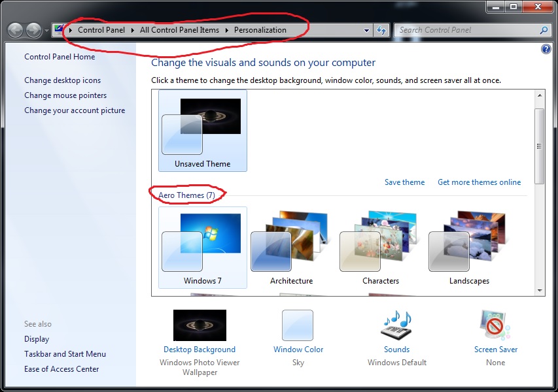The image size is (558, 392).
Task: Click the Aero Themes (7) group header
Action: (186, 195)
